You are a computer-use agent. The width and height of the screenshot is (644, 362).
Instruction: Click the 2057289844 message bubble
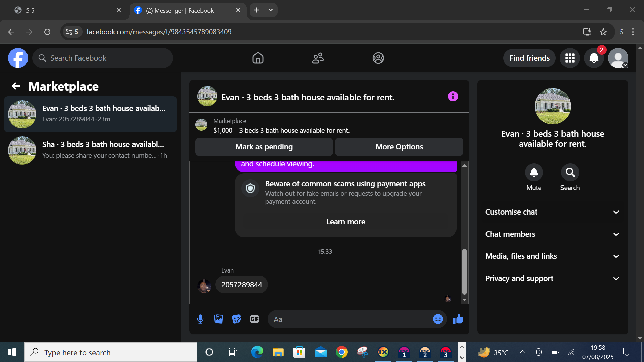(241, 285)
